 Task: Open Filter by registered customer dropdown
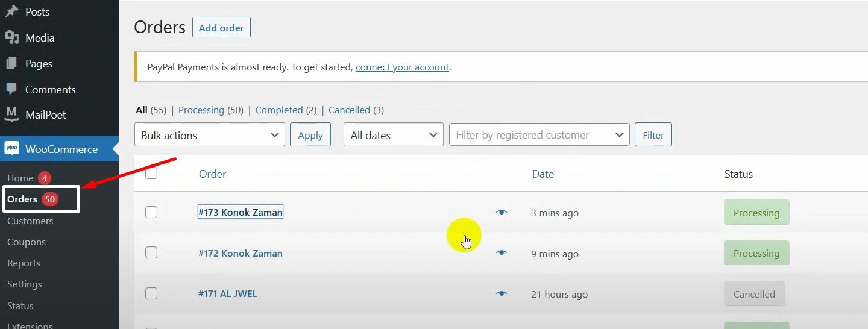pos(539,135)
